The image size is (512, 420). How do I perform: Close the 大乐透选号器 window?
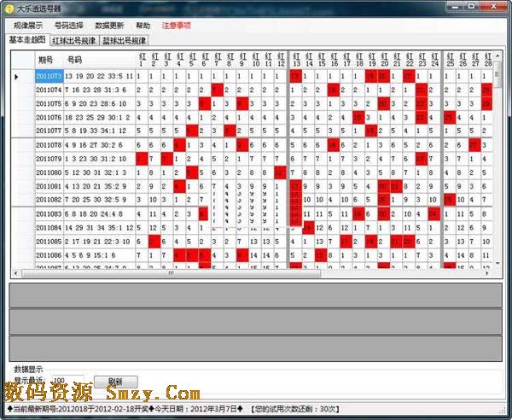click(x=494, y=6)
